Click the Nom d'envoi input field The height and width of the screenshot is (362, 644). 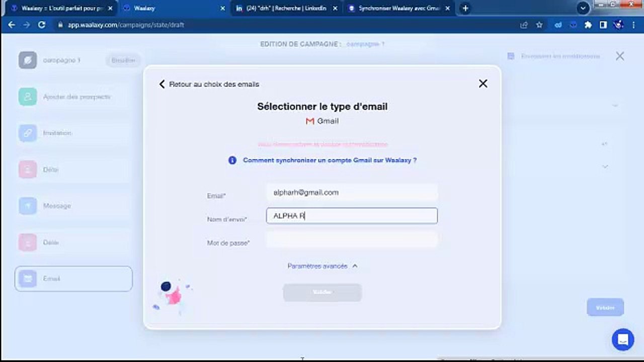[x=352, y=216]
